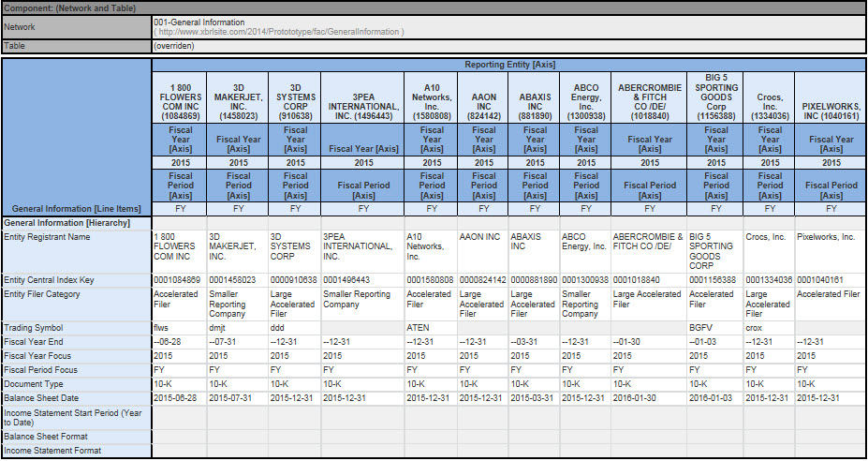868x461 pixels.
Task: Click central index key '0001458023'
Action: click(x=232, y=280)
